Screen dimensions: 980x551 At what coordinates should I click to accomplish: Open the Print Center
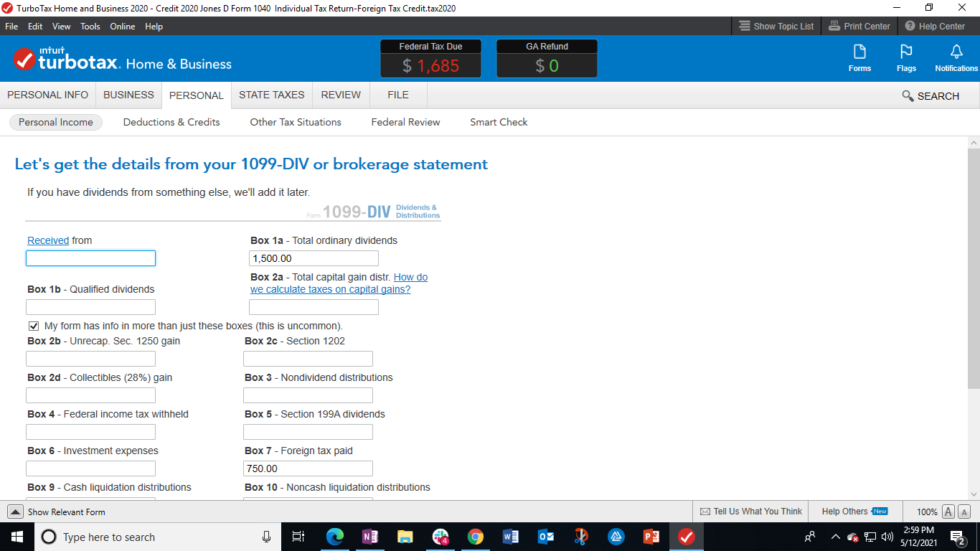click(859, 26)
